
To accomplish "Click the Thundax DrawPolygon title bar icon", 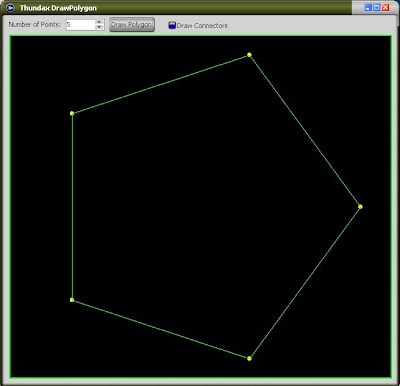I will [x=10, y=7].
